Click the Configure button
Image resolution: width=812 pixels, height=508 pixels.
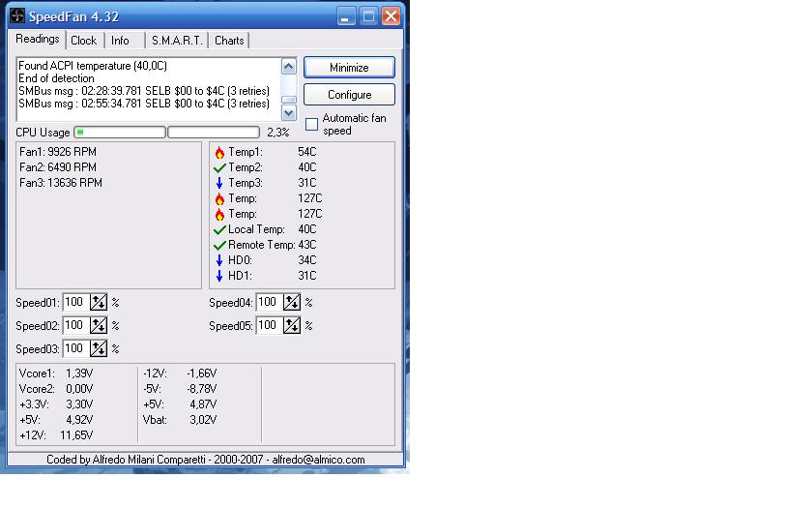[349, 95]
